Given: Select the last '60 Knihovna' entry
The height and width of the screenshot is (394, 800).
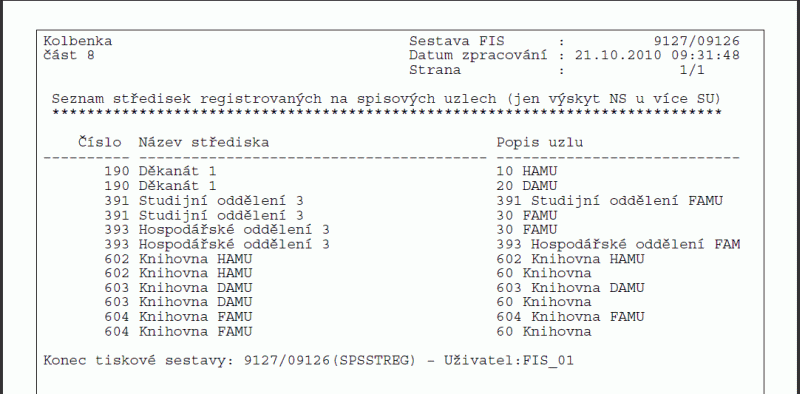Looking at the screenshot, I should click(x=544, y=332).
